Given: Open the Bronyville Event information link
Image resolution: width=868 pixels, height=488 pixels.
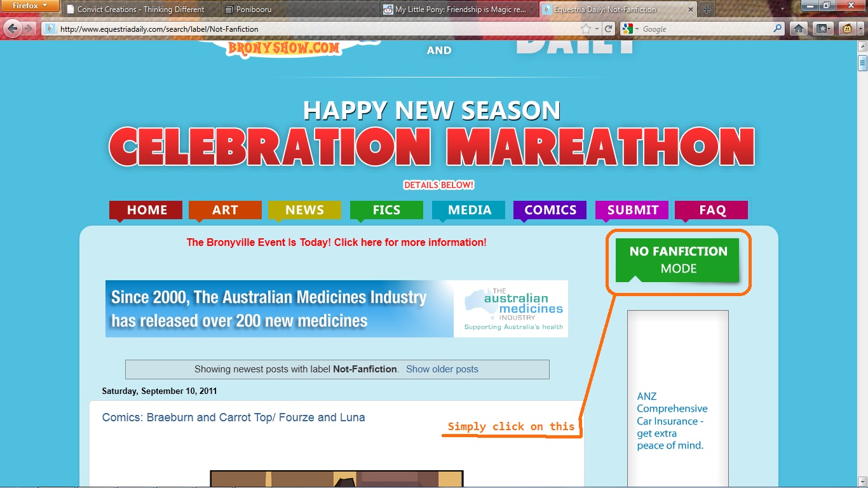Looking at the screenshot, I should point(337,242).
